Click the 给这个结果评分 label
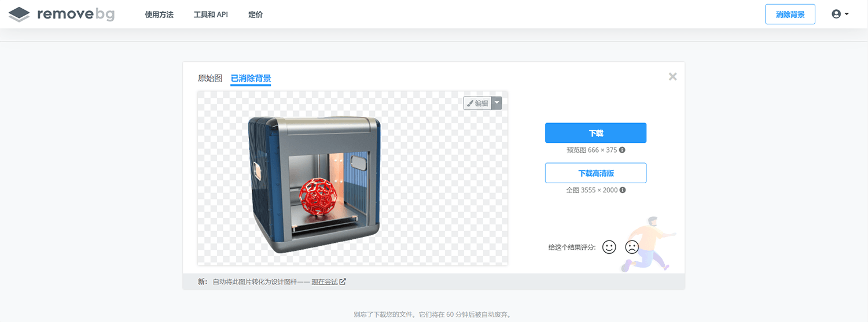Screen dimensions: 868x322 [x=572, y=247]
